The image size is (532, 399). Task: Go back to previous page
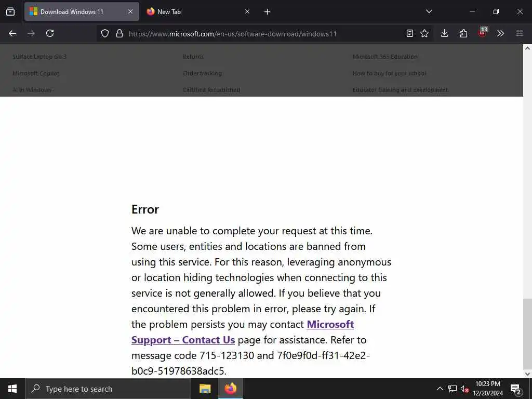click(x=12, y=33)
